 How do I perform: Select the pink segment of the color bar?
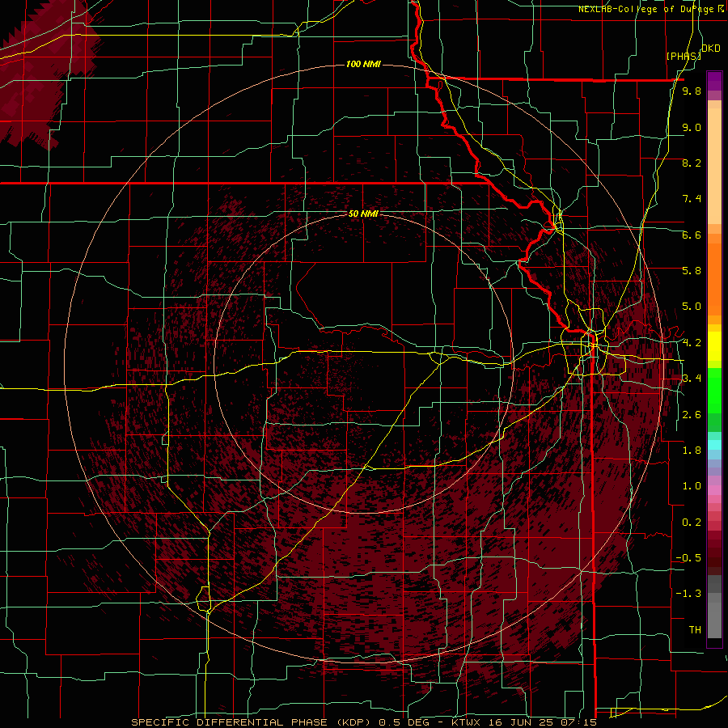point(714,490)
